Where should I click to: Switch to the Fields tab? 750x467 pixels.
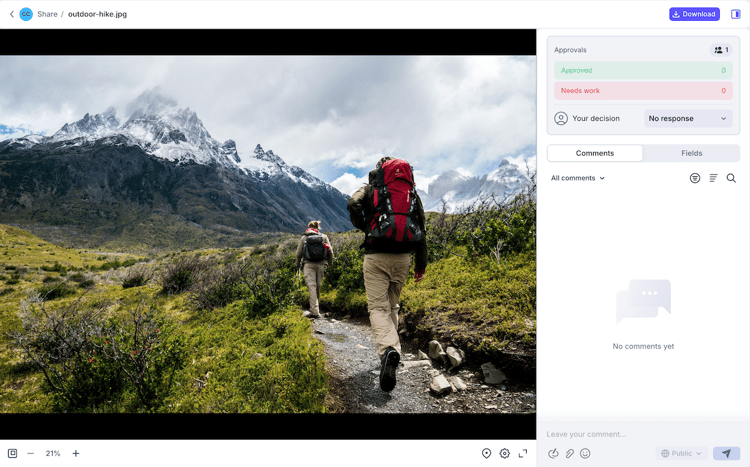click(691, 153)
